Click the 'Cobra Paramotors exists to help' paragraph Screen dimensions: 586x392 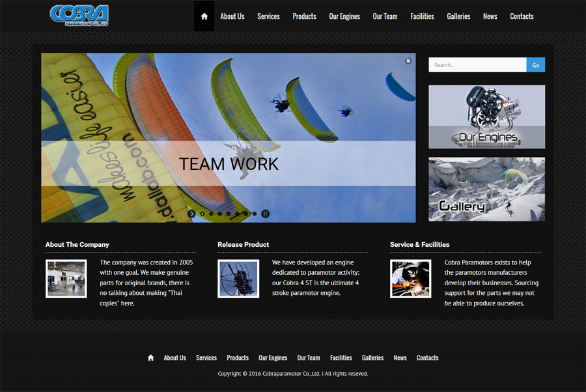tap(492, 283)
